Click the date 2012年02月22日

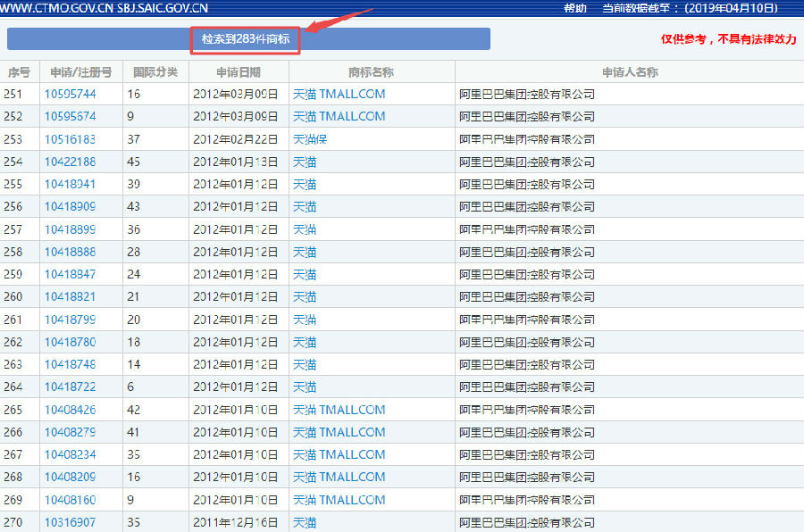[235, 139]
